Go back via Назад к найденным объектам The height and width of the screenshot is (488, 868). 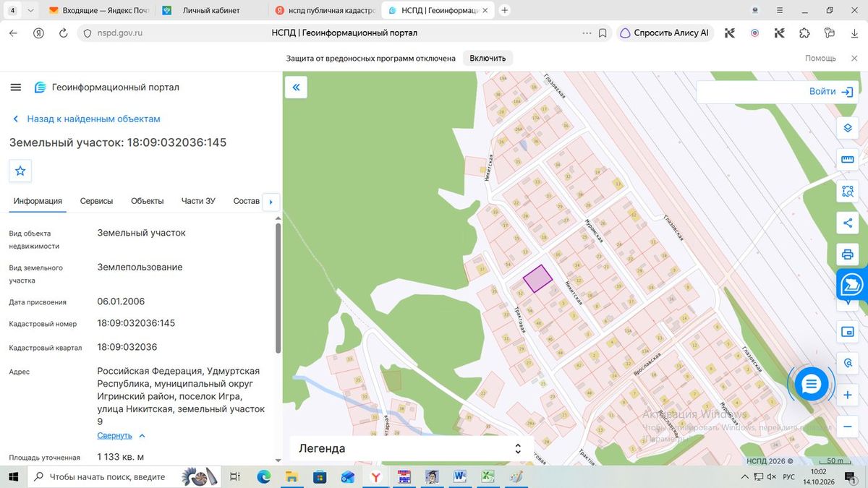[87, 119]
